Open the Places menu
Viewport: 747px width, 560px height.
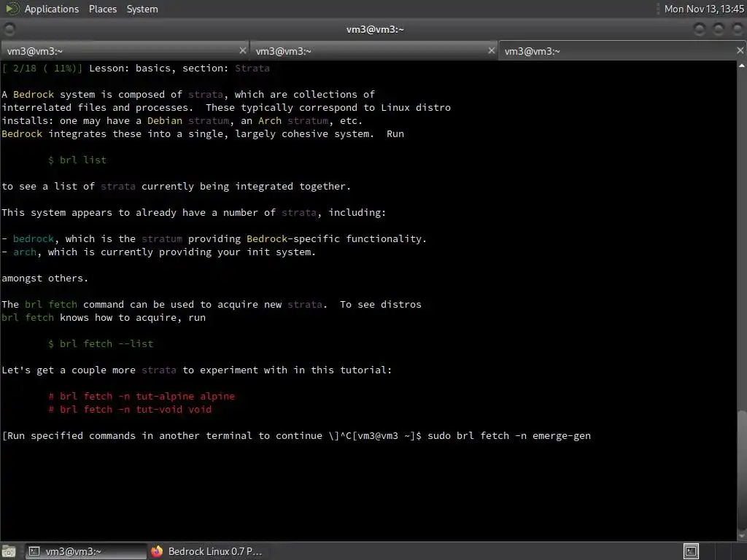point(102,9)
